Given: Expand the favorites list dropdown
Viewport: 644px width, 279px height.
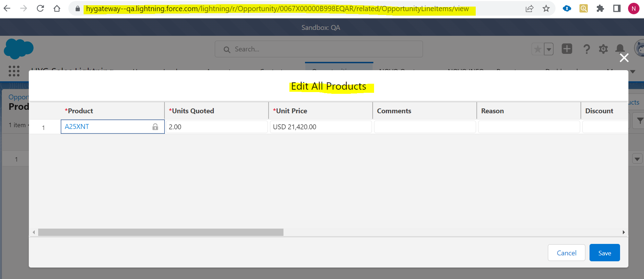Looking at the screenshot, I should click(549, 49).
